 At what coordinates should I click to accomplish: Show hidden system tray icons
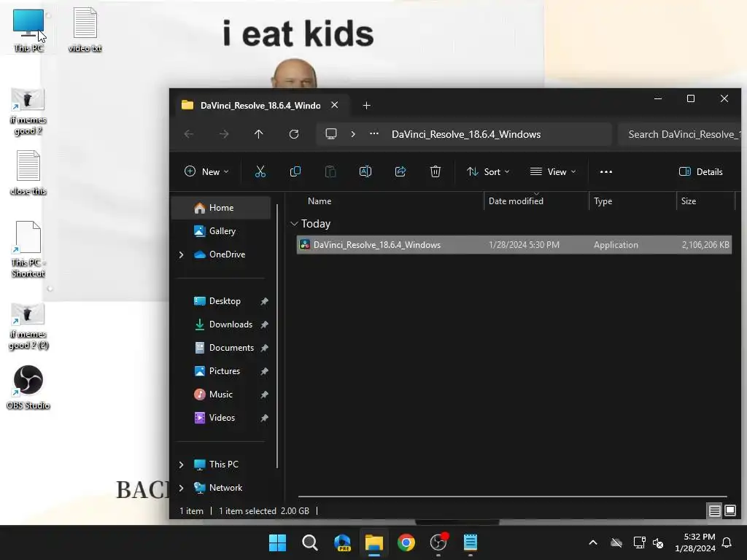pyautogui.click(x=593, y=542)
